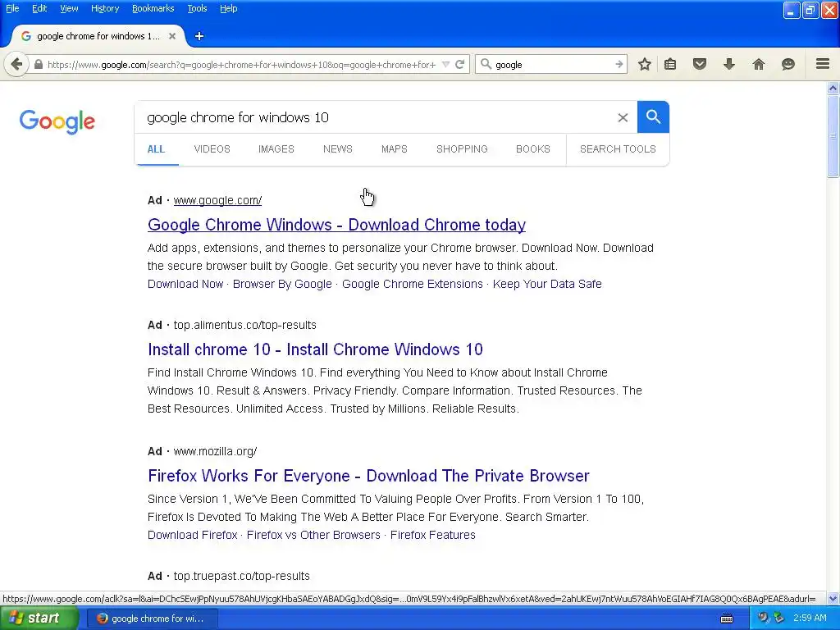
Task: Open the www.google.com/ ad URL link
Action: coord(217,200)
